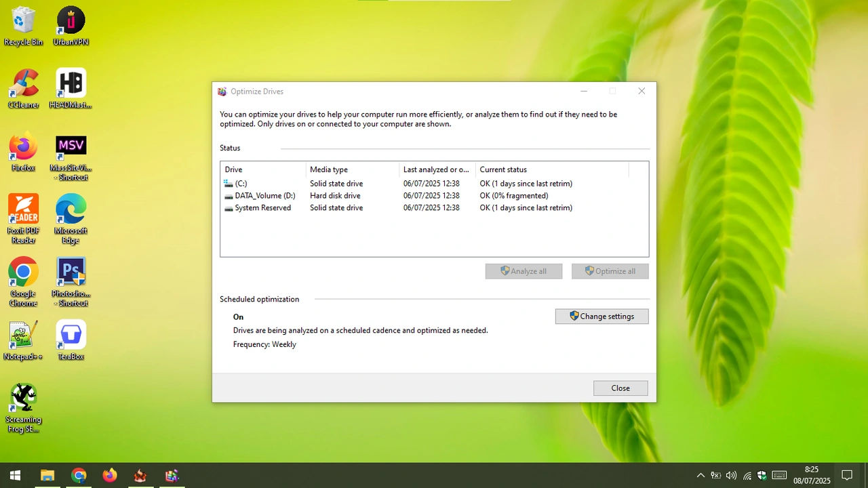Click the Optimize all button
868x488 pixels.
tap(610, 271)
